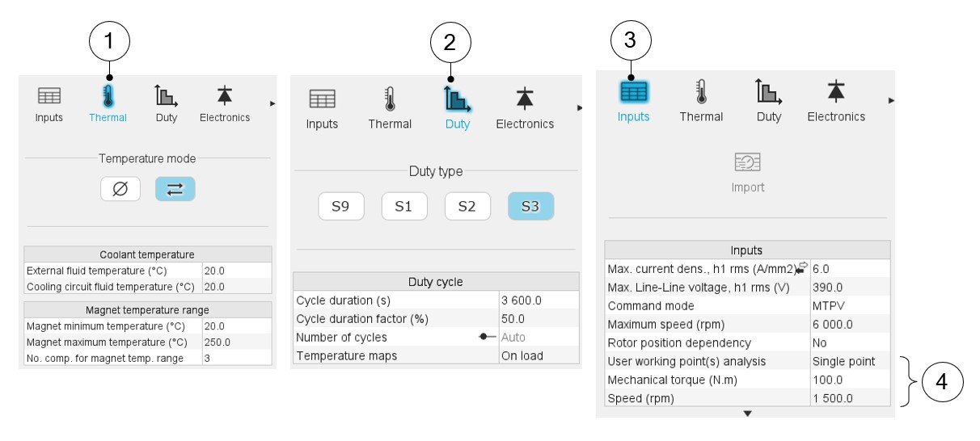Image resolution: width=980 pixels, height=441 pixels.
Task: Open Electronics icon above the Duty type section
Action: (525, 99)
